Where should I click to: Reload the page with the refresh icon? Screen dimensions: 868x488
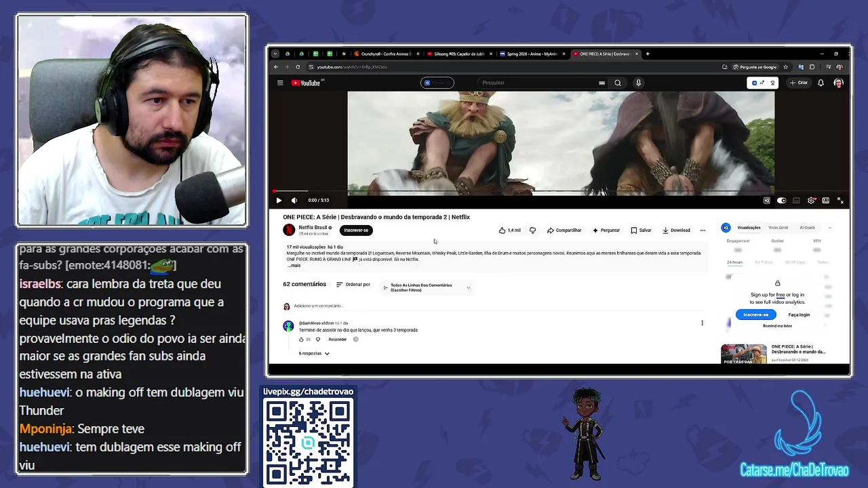tap(298, 67)
